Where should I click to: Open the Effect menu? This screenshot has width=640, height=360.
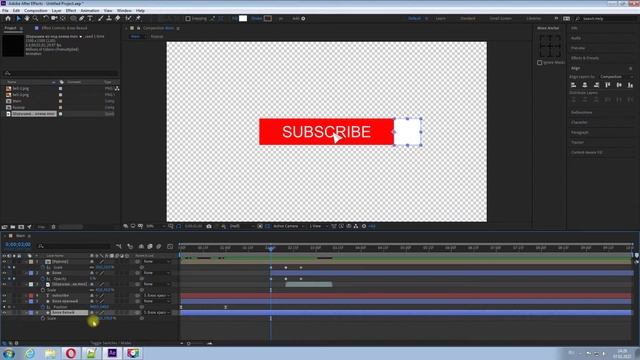(x=71, y=11)
